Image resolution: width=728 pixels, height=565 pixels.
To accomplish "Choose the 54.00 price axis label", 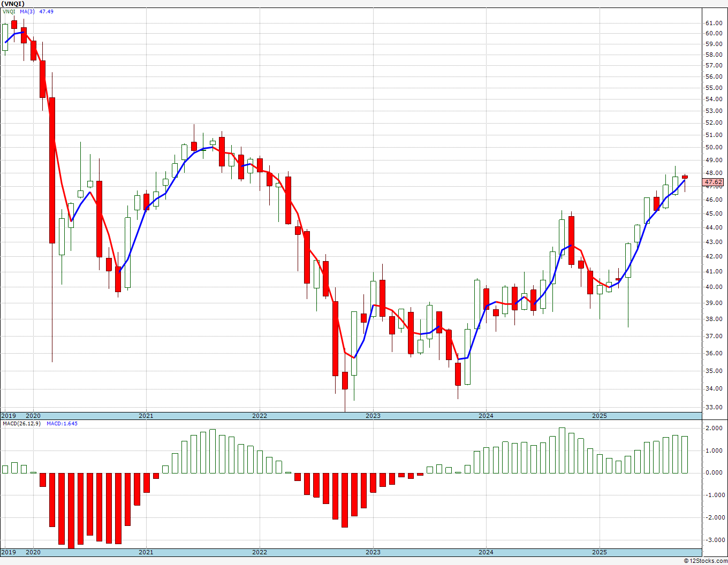I will [x=714, y=99].
